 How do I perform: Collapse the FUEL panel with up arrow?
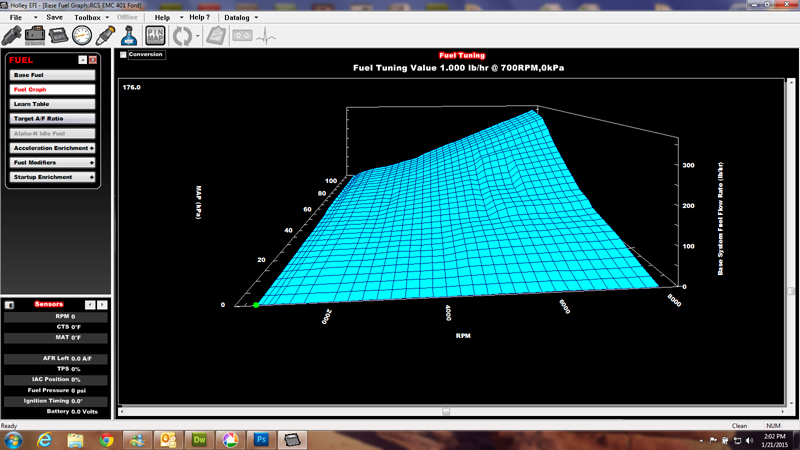[x=83, y=60]
